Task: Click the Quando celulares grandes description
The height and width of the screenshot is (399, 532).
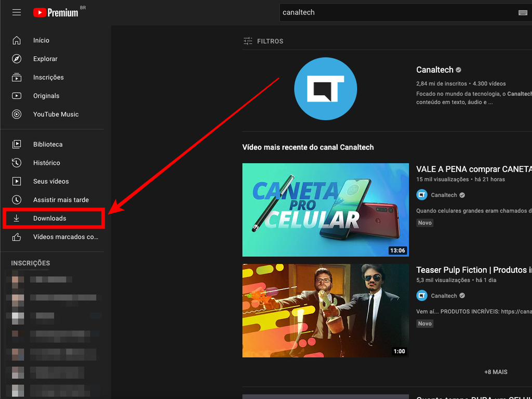Action: [474, 211]
